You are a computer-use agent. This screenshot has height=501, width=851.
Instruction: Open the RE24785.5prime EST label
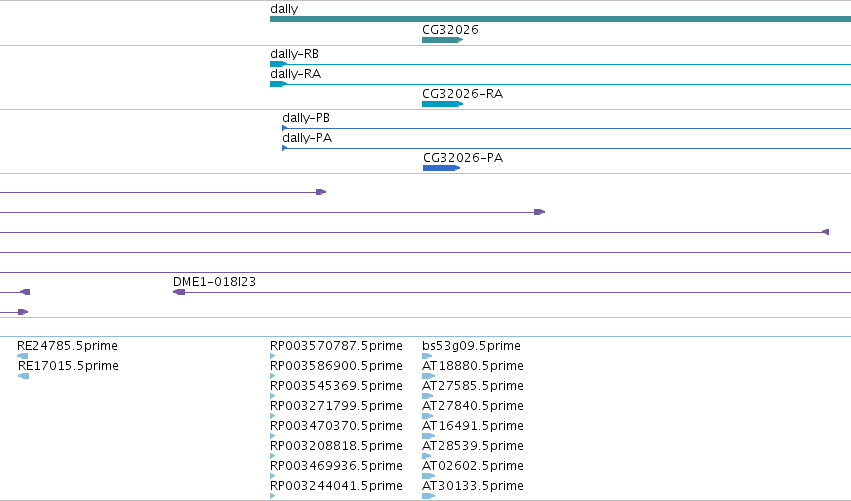(67, 346)
